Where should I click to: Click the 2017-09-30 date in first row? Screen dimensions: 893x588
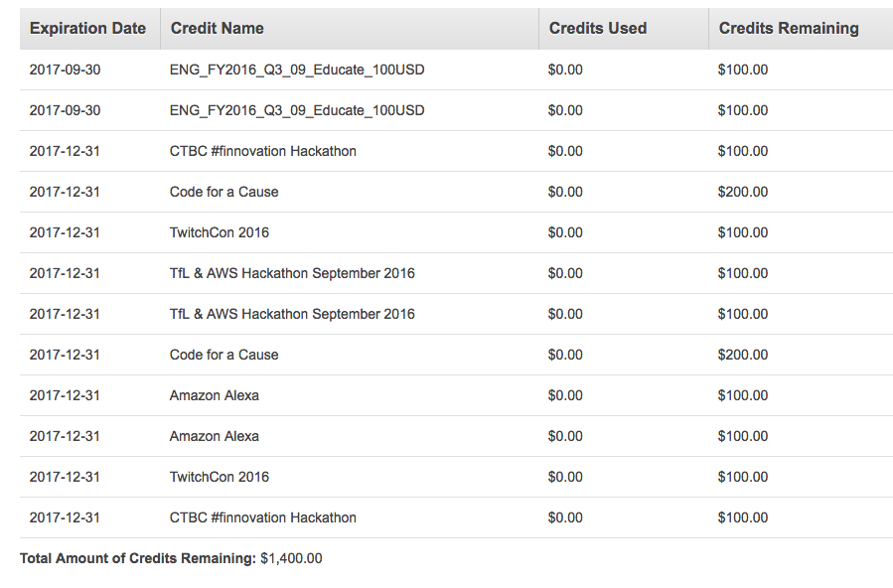(65, 70)
